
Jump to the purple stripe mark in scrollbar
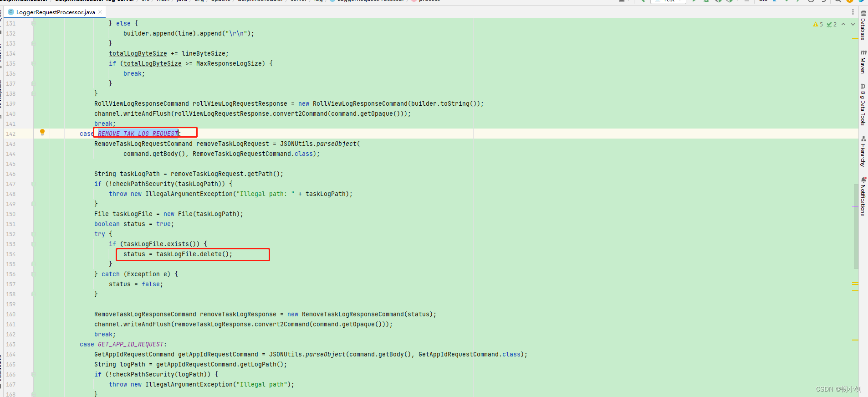tap(855, 206)
